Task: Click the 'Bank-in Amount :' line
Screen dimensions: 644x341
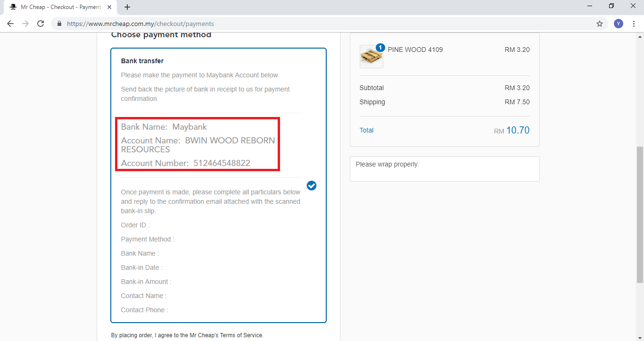Action: coord(146,282)
